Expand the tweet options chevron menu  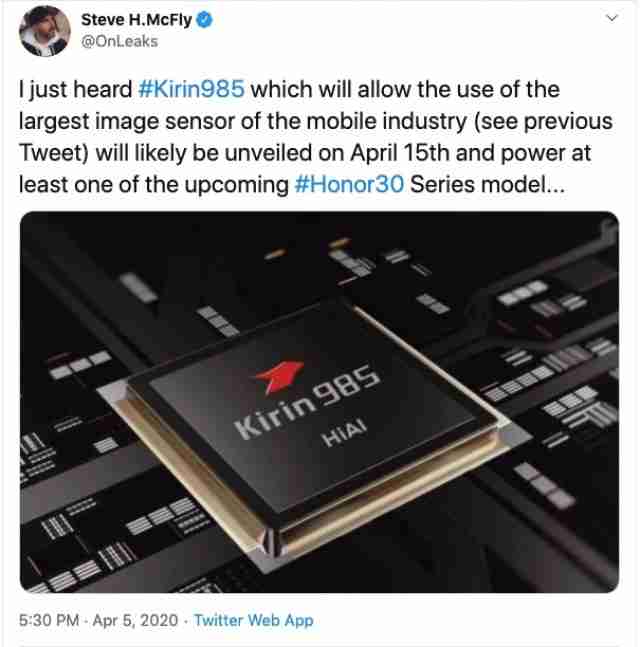pos(612,18)
